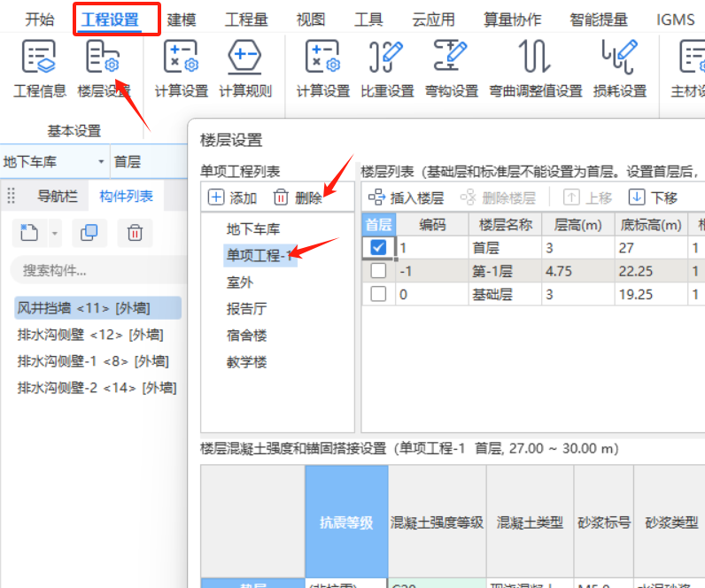
Task: Click 插入楼层 insert floor button
Action: [x=406, y=197]
